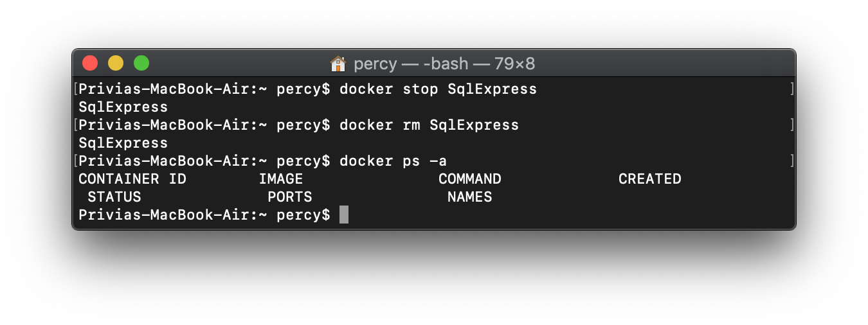This screenshot has height=325, width=868.
Task: Click the home folder icon in title bar
Action: 338,64
